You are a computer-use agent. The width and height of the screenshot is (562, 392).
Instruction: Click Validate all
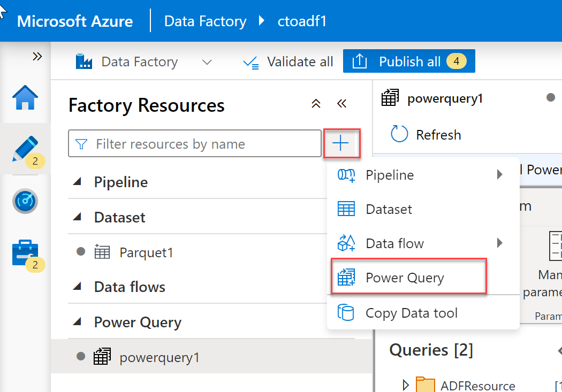(288, 62)
